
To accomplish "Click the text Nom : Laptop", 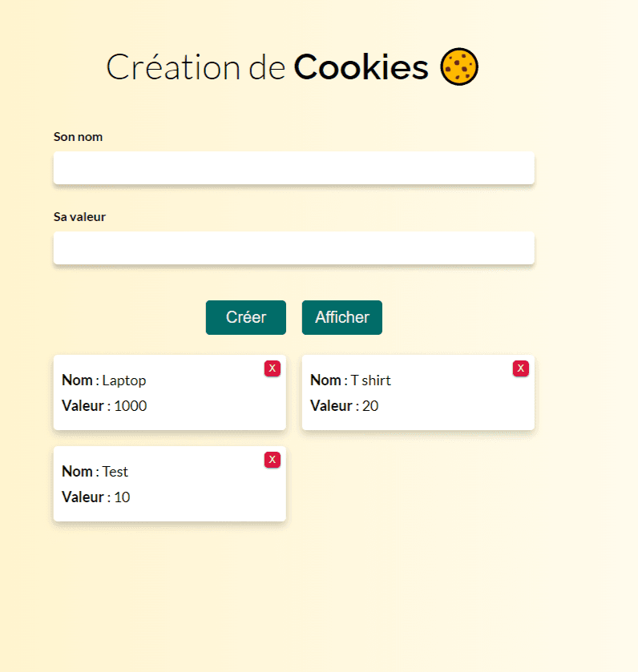I will [x=104, y=380].
